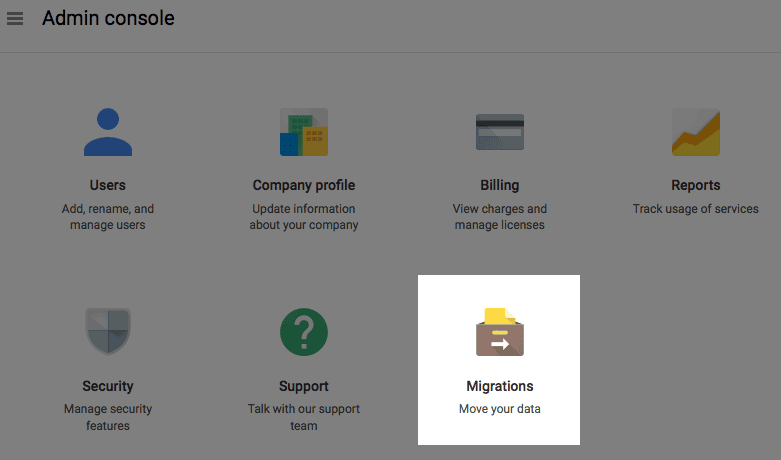Open the hamburger main menu
This screenshot has width=781, height=460.
pyautogui.click(x=15, y=19)
